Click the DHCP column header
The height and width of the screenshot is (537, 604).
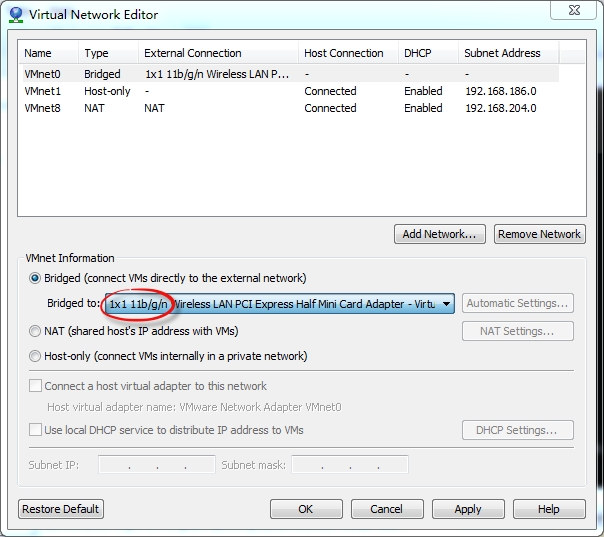coord(428,53)
